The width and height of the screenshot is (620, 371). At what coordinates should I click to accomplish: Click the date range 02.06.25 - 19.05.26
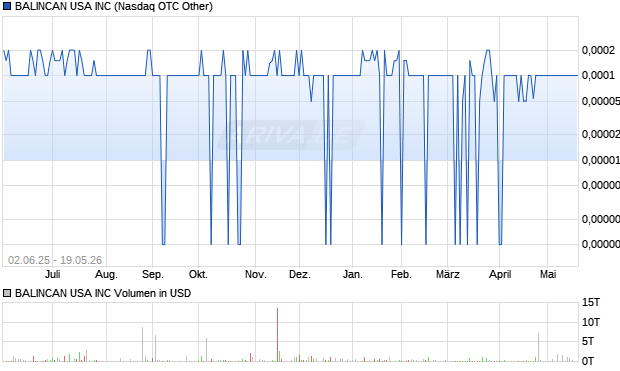click(55, 260)
